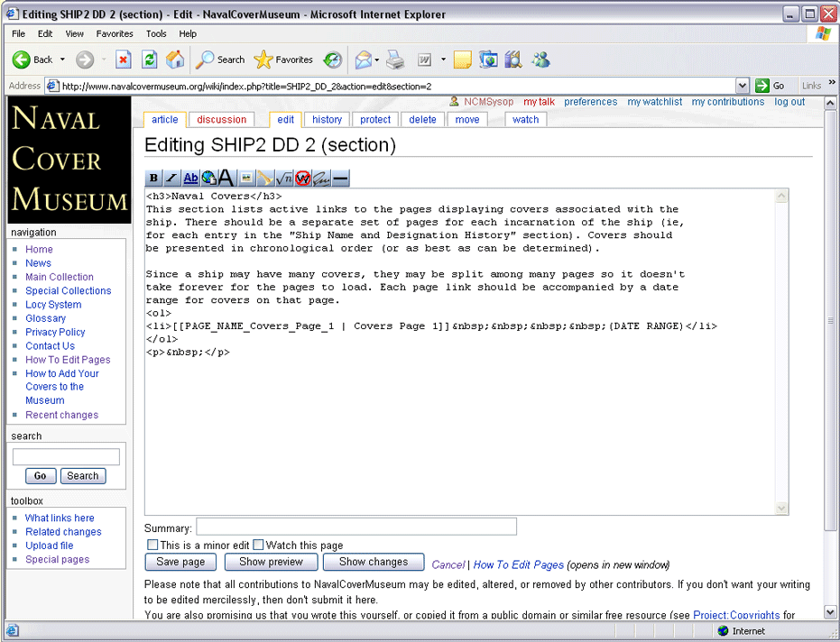The width and height of the screenshot is (840, 642).
Task: Open the Favorites menu
Action: click(x=115, y=33)
